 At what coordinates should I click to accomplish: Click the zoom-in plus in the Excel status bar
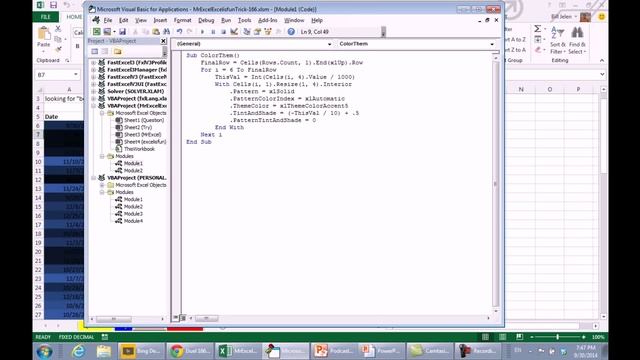click(x=583, y=337)
